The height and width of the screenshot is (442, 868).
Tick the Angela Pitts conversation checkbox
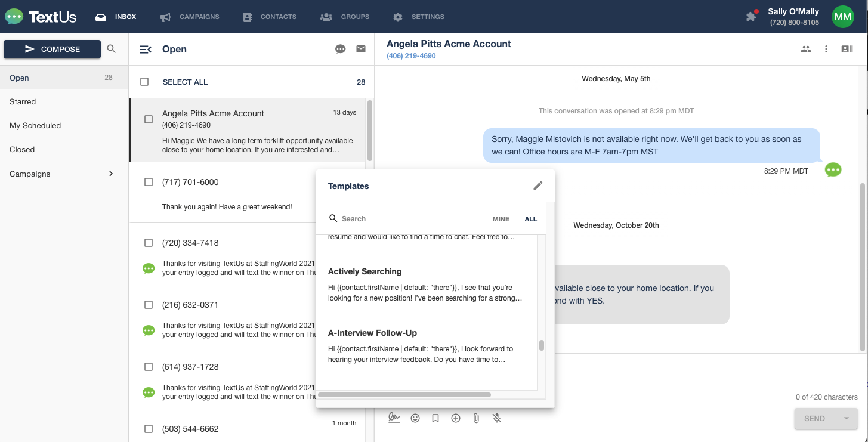point(149,119)
